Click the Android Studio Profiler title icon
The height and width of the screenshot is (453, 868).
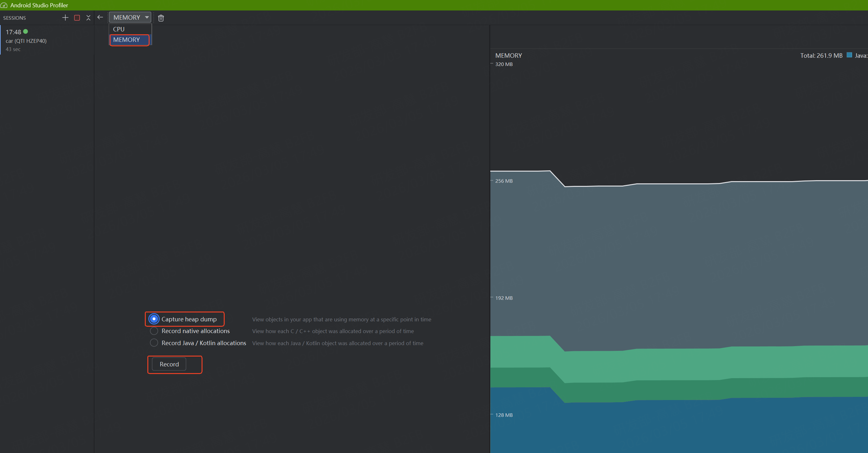coord(4,5)
